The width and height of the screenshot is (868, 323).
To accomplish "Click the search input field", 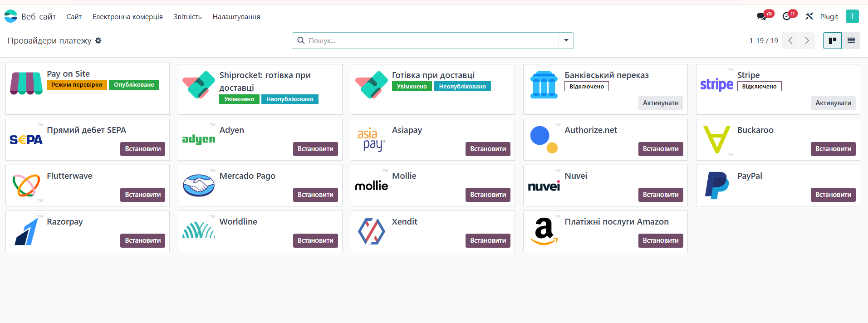I will [x=431, y=40].
